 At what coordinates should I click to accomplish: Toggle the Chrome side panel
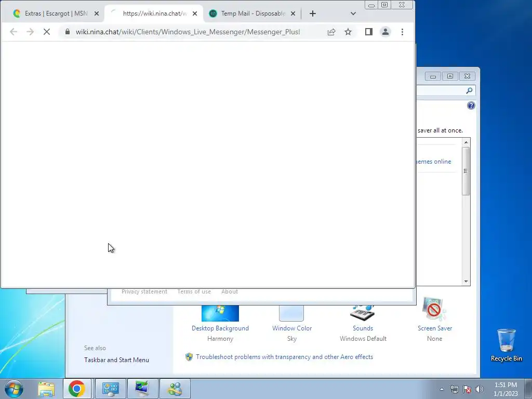(369, 32)
